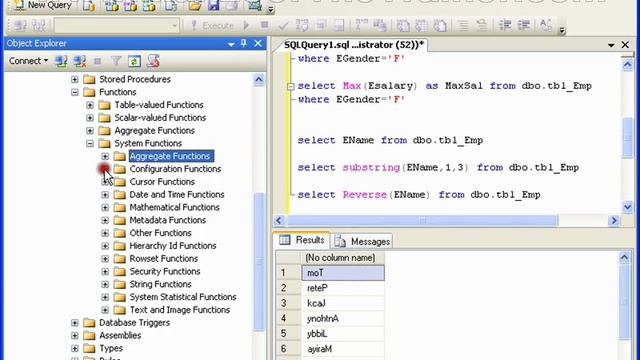
Task: Expand Table-valued Functions node
Action: (90, 105)
